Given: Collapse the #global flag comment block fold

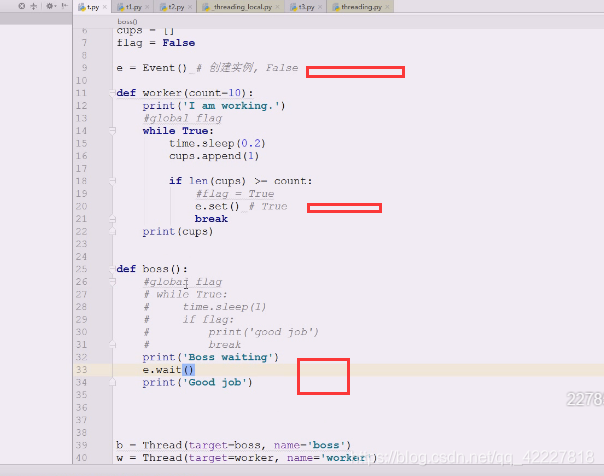Looking at the screenshot, I should coord(112,282).
